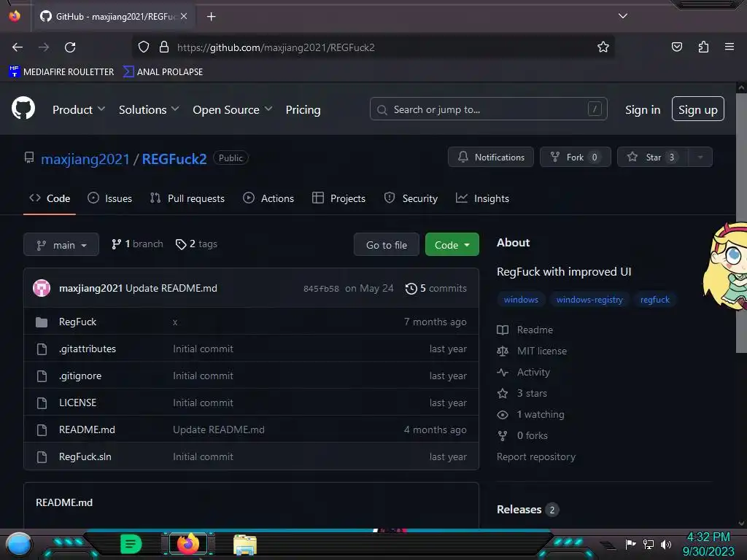This screenshot has height=560, width=747.
Task: Open the Activity link
Action: (x=524, y=372)
